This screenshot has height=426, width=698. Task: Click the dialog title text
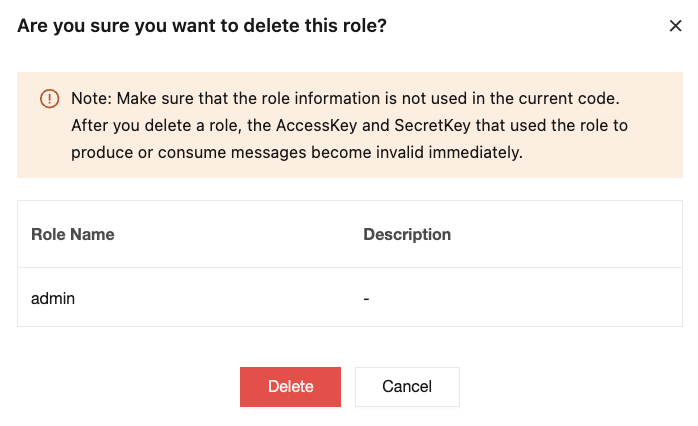coord(202,26)
